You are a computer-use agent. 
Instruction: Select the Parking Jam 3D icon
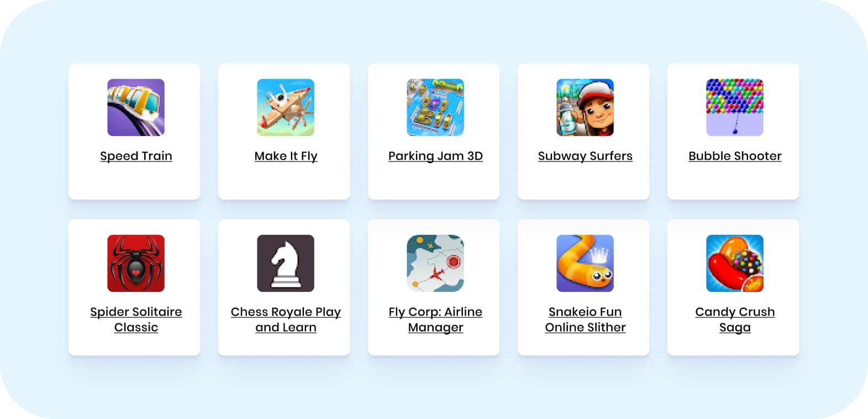[435, 107]
